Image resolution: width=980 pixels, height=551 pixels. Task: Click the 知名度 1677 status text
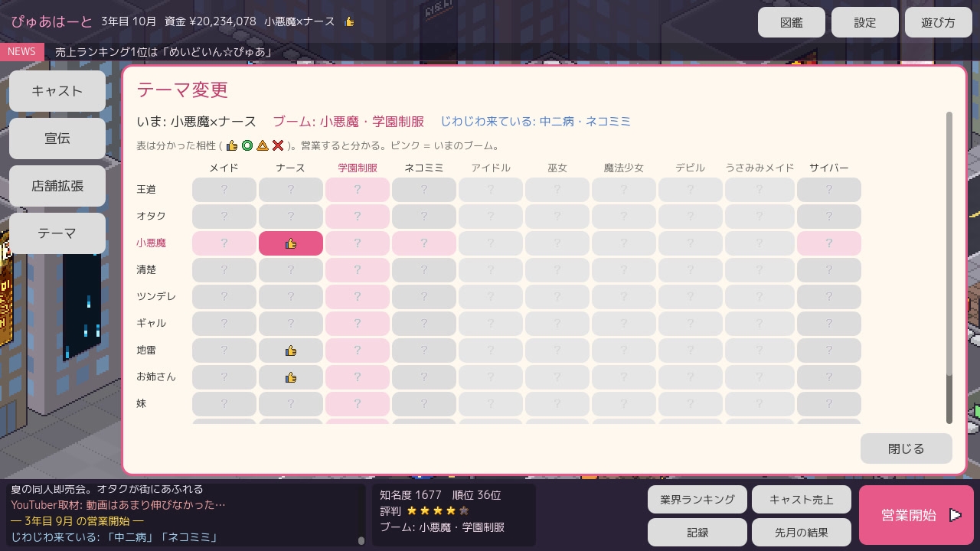tap(411, 495)
